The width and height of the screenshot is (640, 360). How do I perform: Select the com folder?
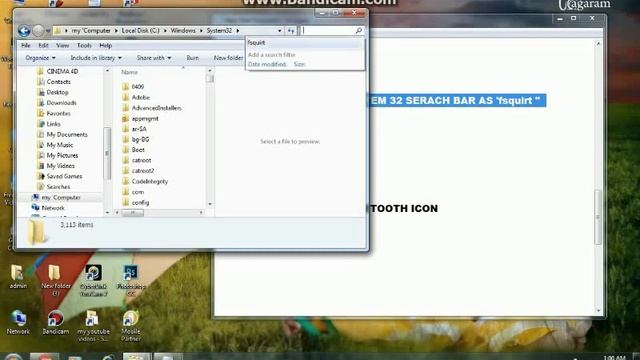138,192
